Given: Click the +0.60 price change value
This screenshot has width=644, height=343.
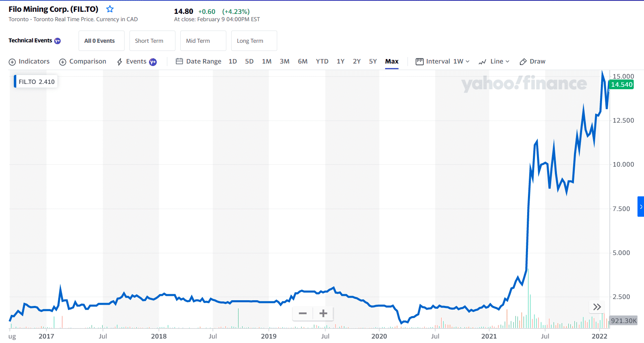Looking at the screenshot, I should [x=207, y=11].
